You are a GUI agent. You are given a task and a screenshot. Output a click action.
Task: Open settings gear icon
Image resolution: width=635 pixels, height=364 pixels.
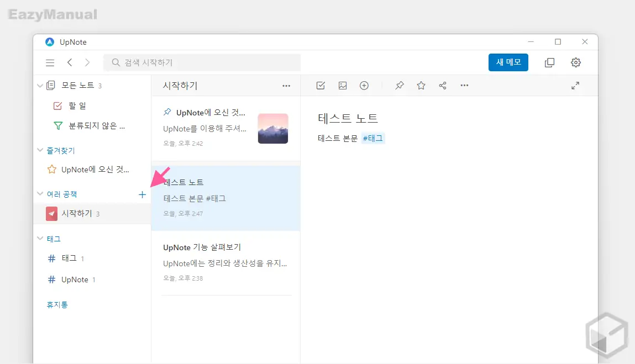pos(575,62)
